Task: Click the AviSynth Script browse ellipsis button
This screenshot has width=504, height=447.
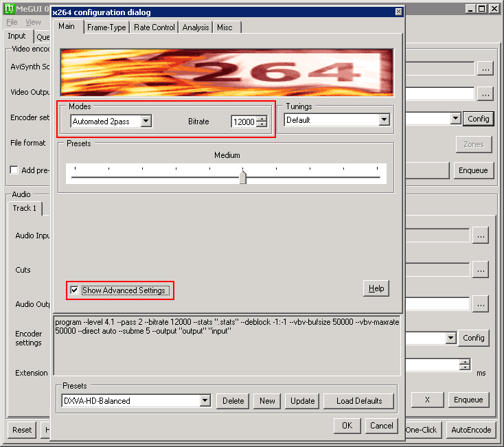Action: pos(485,69)
